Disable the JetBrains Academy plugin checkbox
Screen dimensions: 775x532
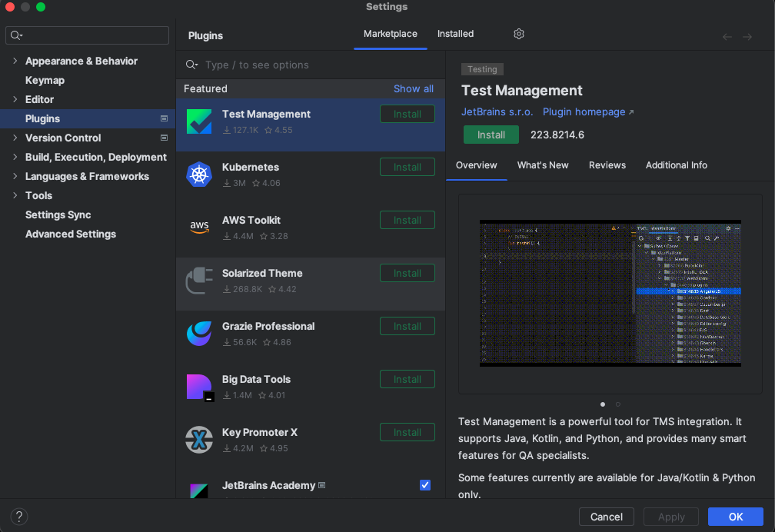tap(425, 485)
